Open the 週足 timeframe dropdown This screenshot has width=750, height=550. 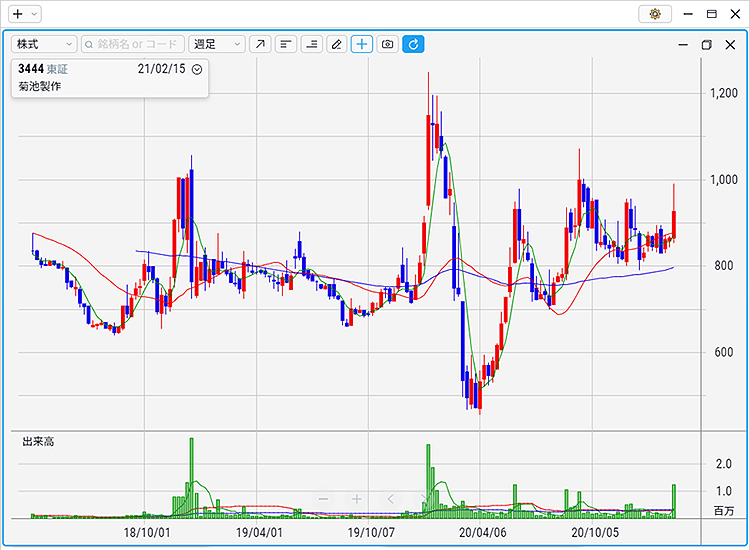[x=217, y=44]
